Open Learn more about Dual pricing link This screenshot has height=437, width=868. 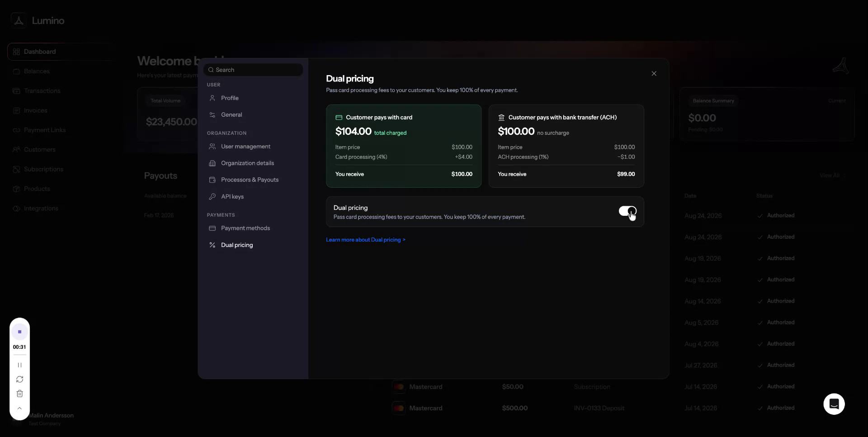[x=366, y=240]
